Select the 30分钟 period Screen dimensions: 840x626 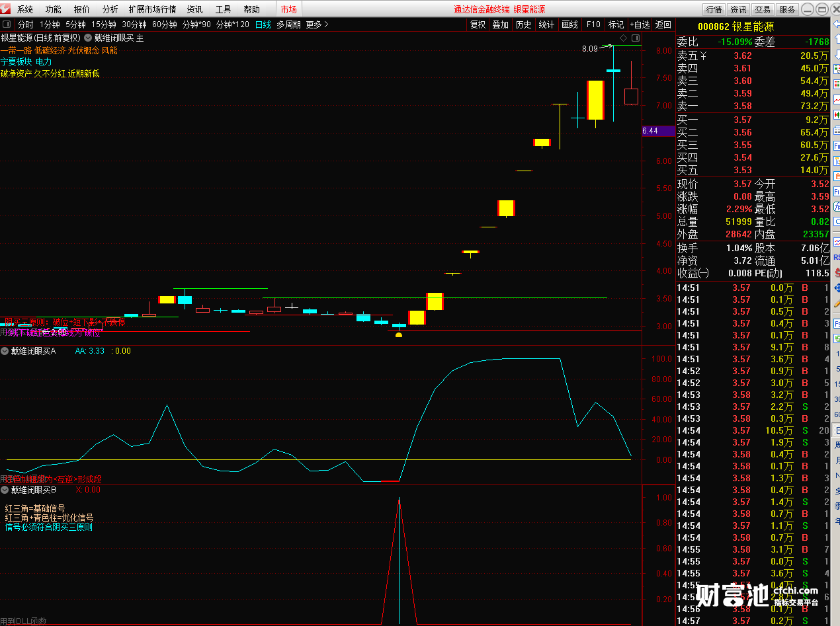coord(134,24)
